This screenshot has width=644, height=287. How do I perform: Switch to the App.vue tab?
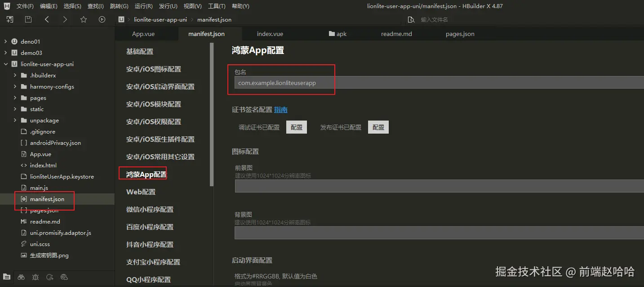pyautogui.click(x=143, y=34)
